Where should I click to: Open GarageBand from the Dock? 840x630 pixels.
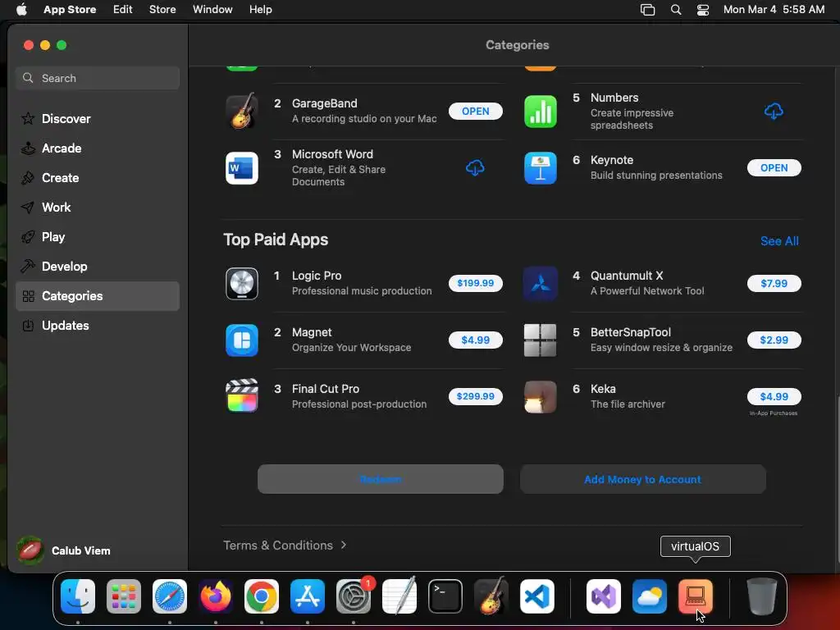click(x=491, y=596)
